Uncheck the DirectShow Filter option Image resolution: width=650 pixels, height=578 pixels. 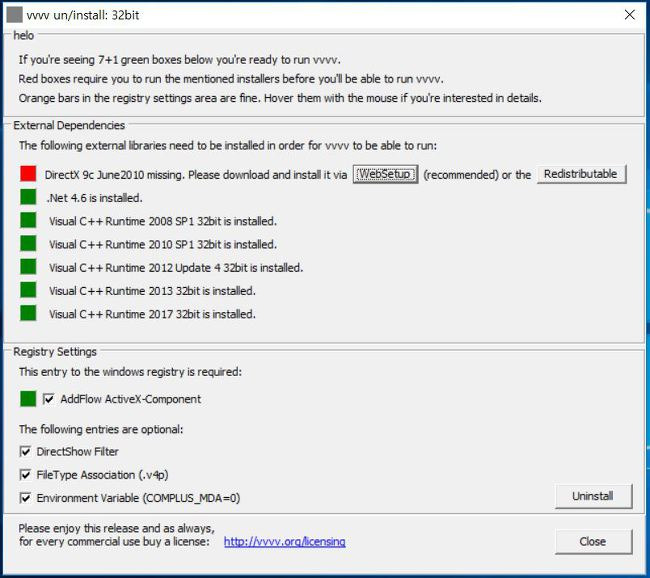pos(25,452)
